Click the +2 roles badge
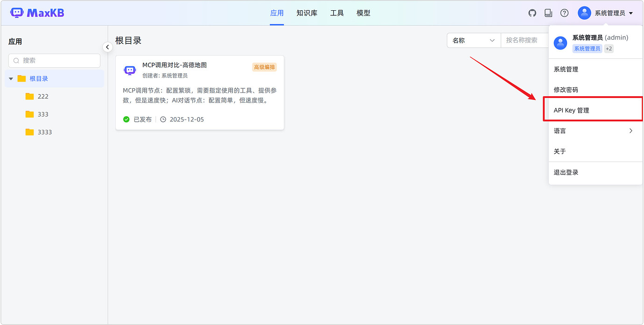 tap(609, 49)
